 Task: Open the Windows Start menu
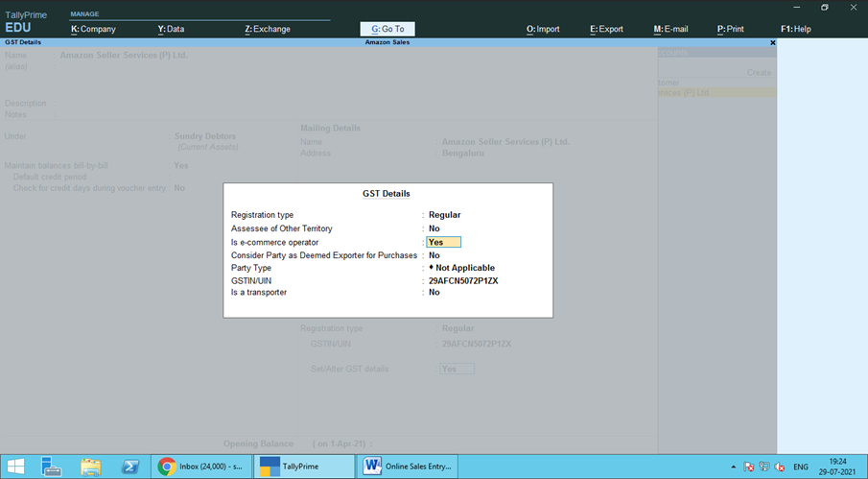[x=16, y=467]
